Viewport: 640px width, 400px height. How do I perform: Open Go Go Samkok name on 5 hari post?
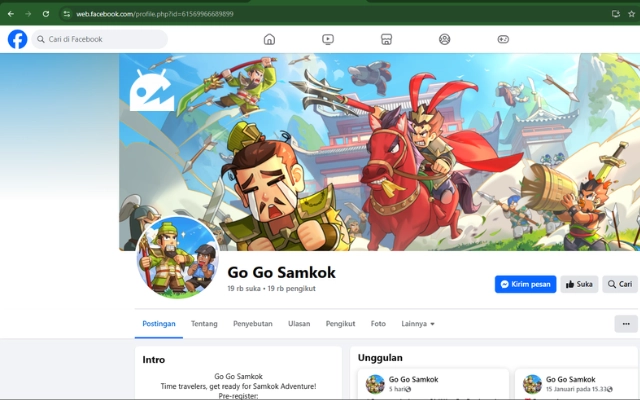[413, 379]
